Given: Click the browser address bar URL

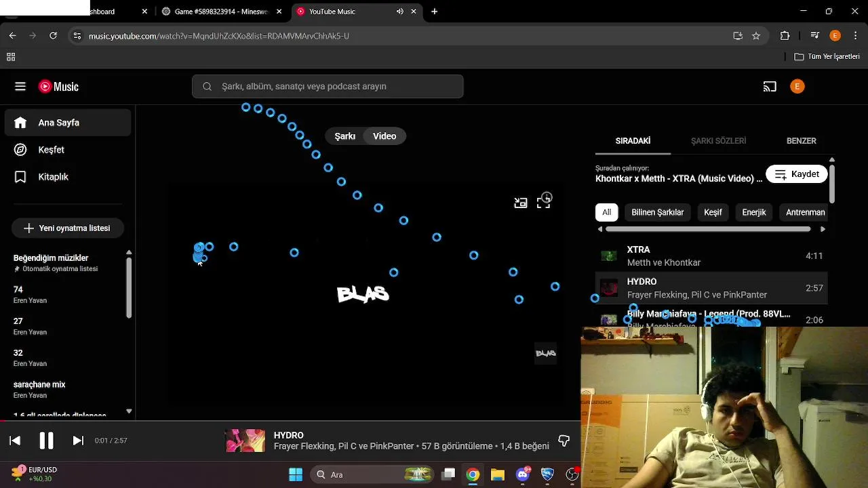Looking at the screenshot, I should [x=218, y=36].
